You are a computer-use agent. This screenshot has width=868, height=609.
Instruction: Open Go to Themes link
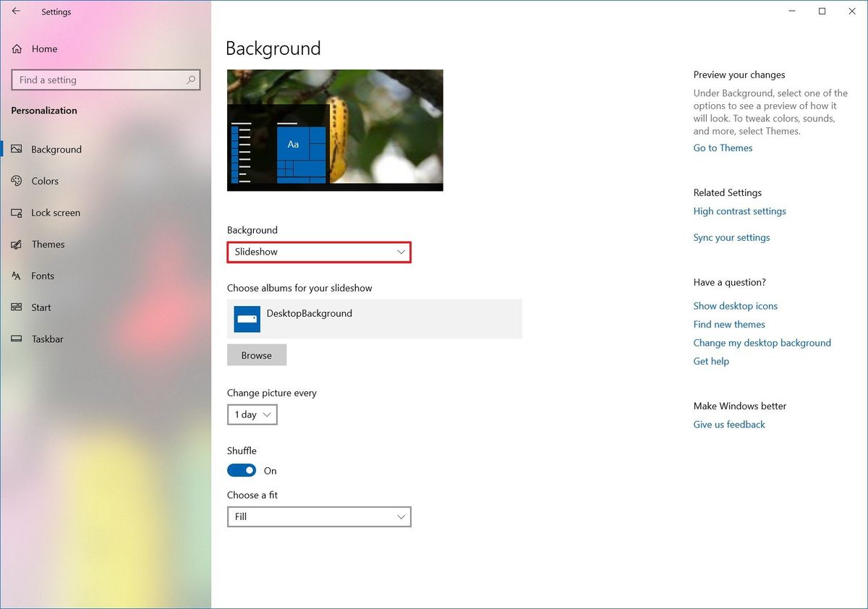[x=722, y=148]
